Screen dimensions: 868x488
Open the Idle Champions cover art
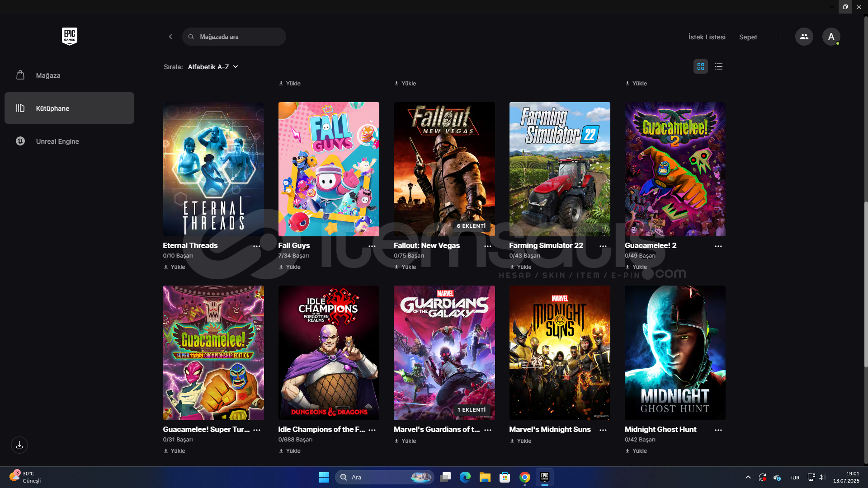click(329, 353)
